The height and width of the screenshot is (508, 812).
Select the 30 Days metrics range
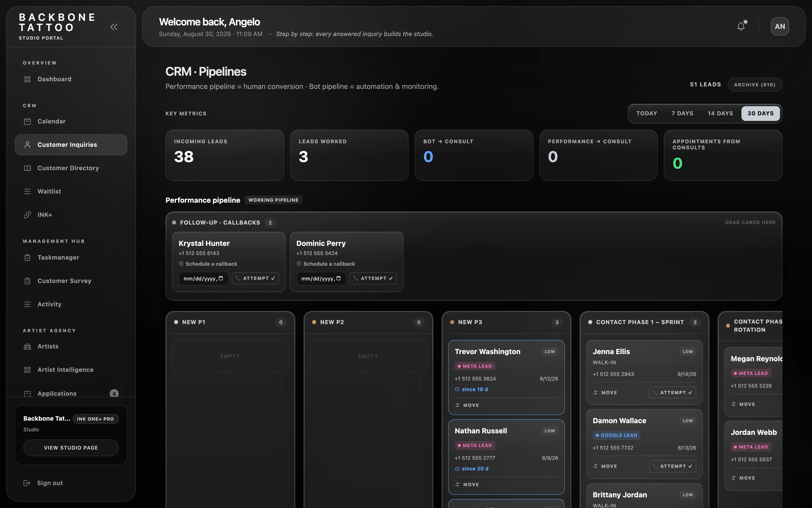coord(761,114)
